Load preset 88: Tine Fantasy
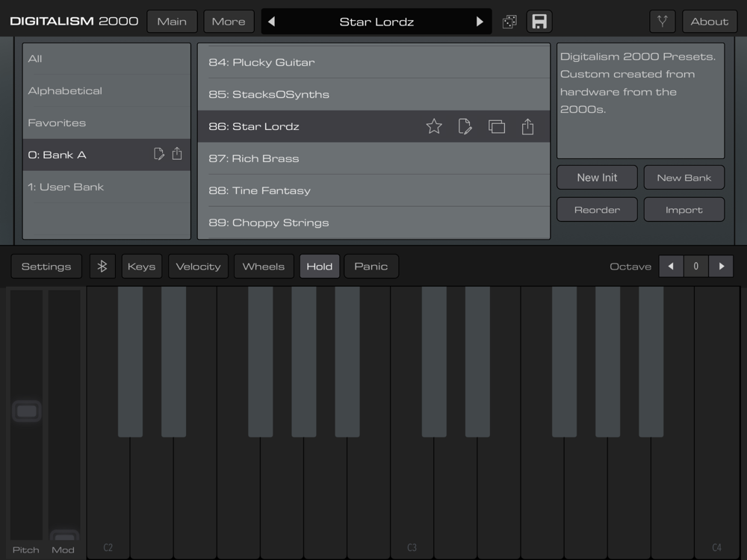Viewport: 747px width, 560px height. click(374, 190)
